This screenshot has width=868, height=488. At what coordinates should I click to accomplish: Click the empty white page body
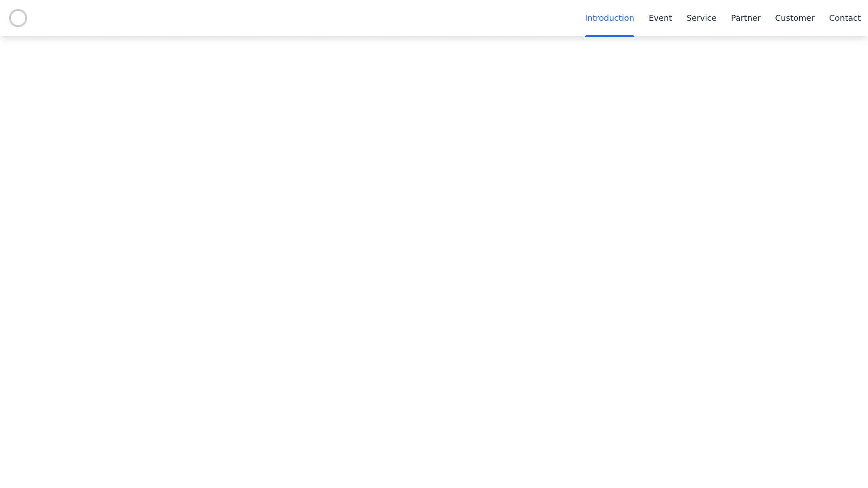[434, 262]
